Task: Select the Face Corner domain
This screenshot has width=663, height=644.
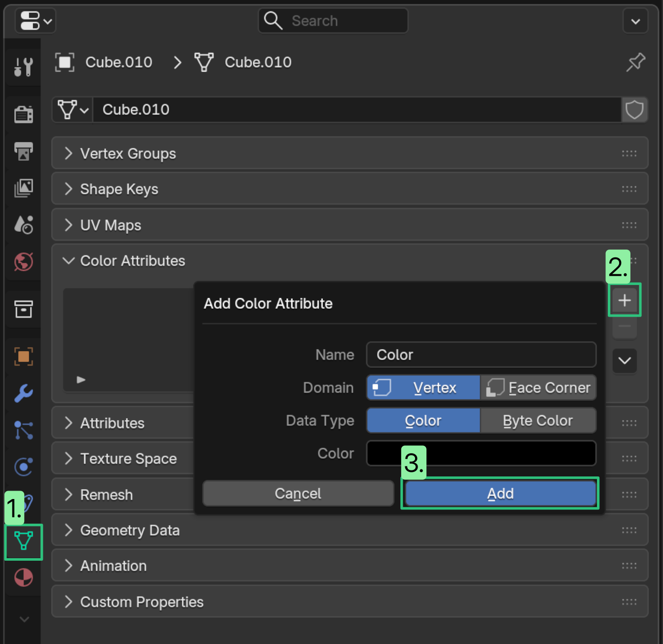Action: pos(538,388)
